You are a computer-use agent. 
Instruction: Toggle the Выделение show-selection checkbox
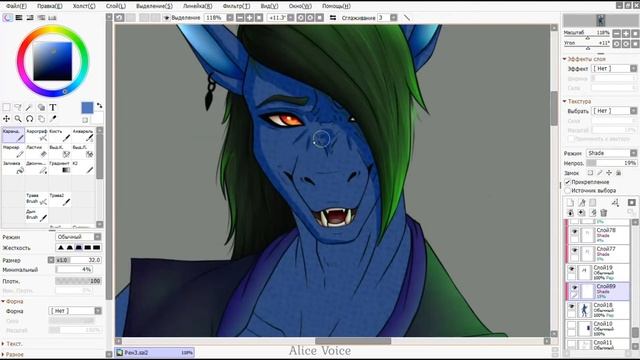[x=167, y=18]
